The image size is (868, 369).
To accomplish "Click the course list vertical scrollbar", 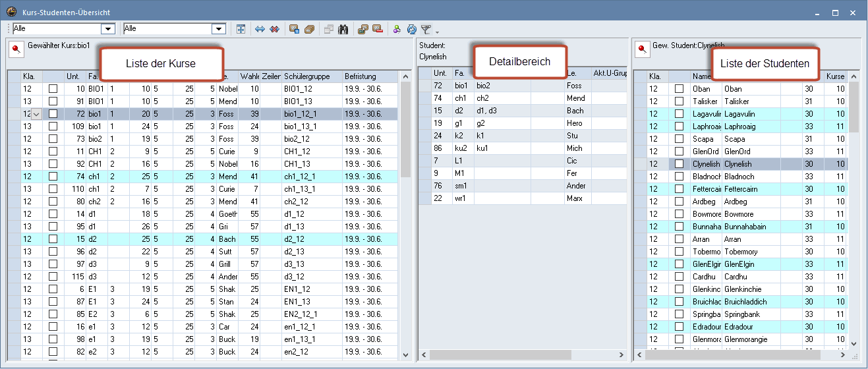I will [x=405, y=215].
